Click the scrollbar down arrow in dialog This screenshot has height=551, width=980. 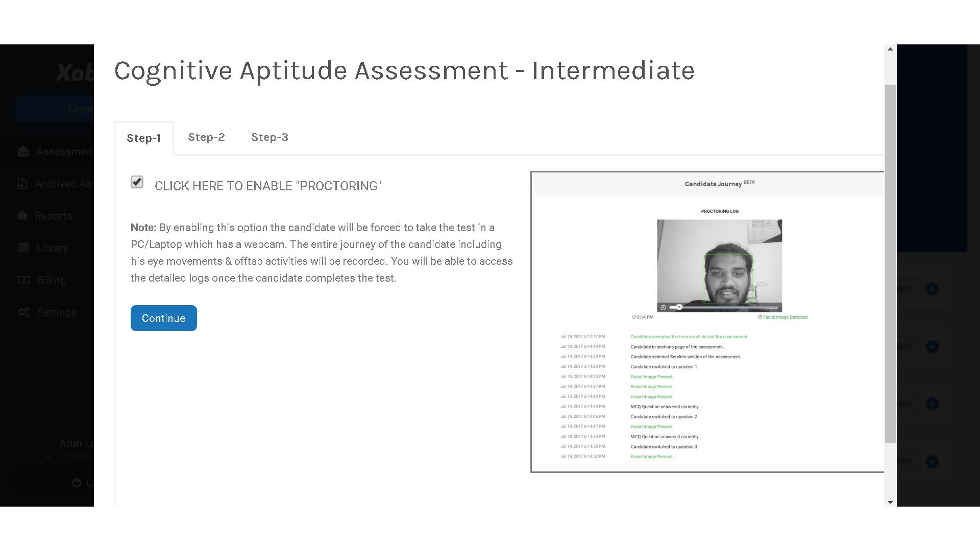[890, 502]
